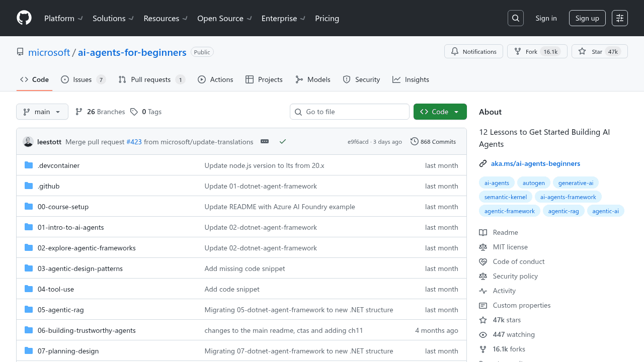The width and height of the screenshot is (644, 362).
Task: Click the Readme book icon
Action: pyautogui.click(x=483, y=232)
